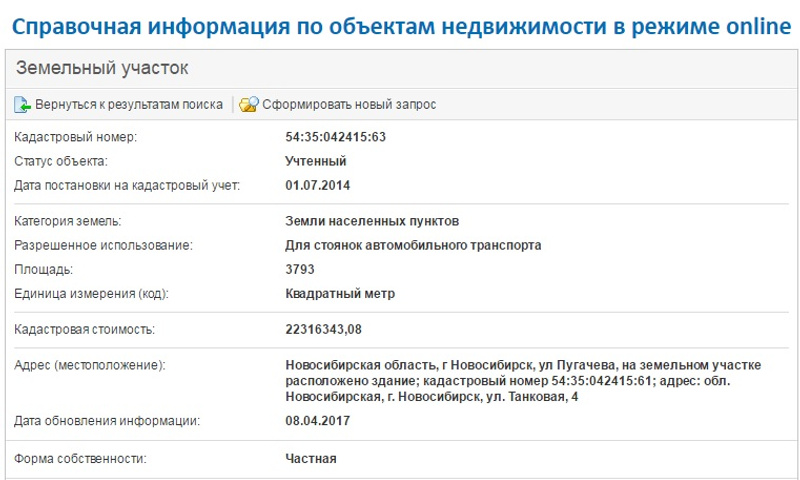Image resolution: width=800 pixels, height=480 pixels.
Task: Click the registration date 01.07.2014
Action: click(x=318, y=185)
